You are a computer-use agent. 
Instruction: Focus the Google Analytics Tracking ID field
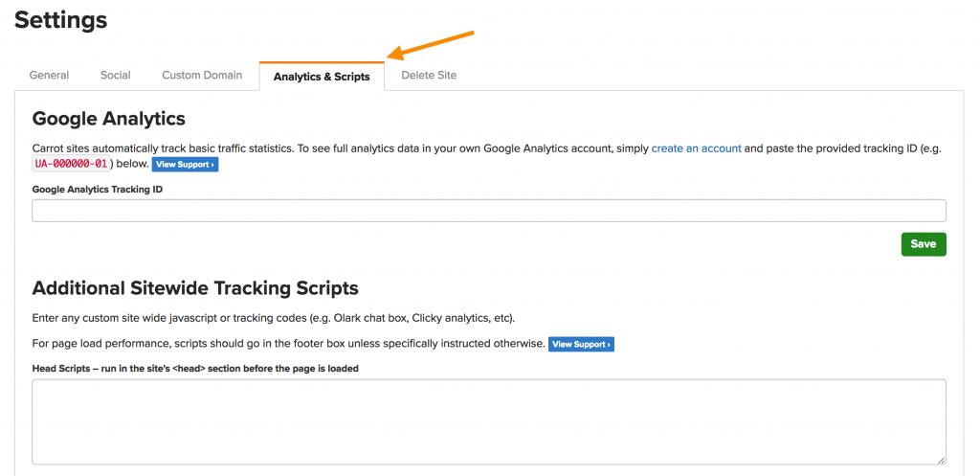point(489,211)
